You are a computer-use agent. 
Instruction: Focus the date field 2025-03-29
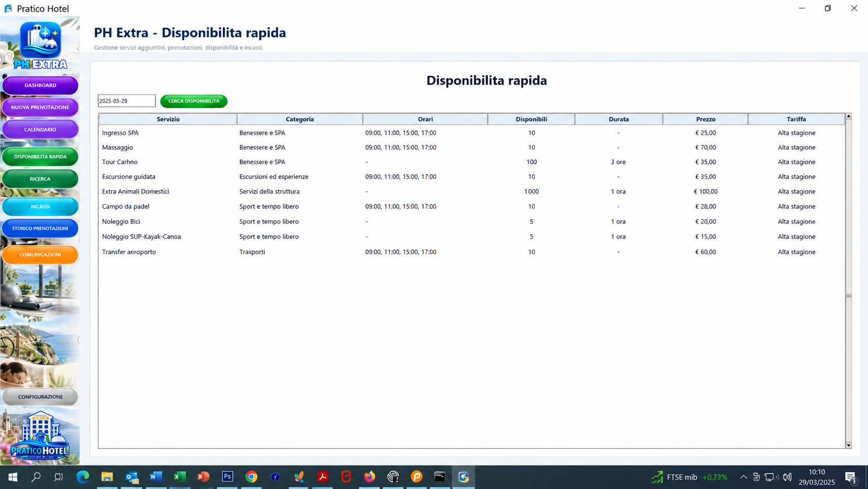click(x=127, y=101)
